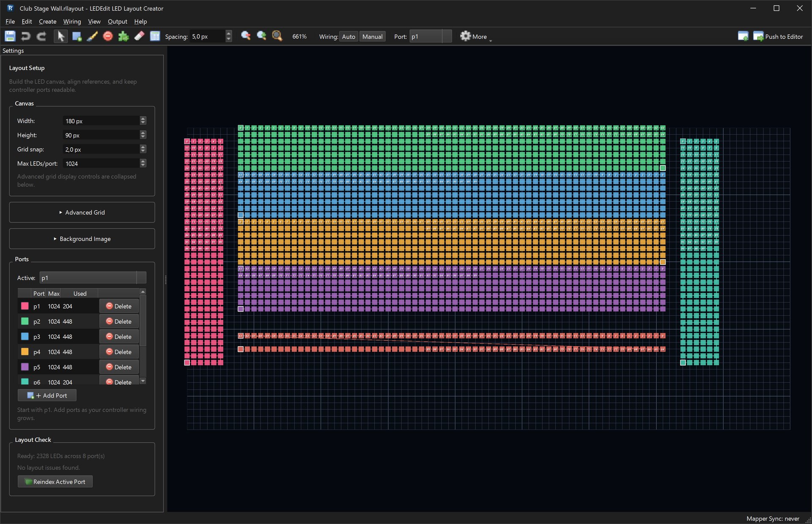812x524 pixels.
Task: Click the ports list scrollbar down arrow
Action: point(143,381)
